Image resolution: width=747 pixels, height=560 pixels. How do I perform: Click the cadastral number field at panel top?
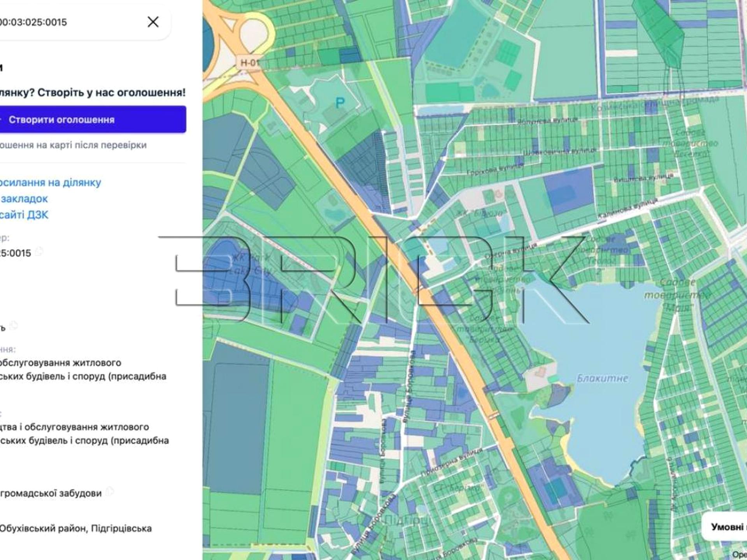point(77,22)
